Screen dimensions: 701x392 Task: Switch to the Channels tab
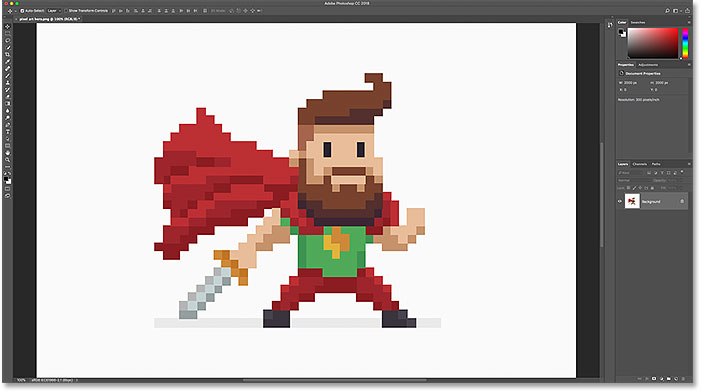(x=640, y=164)
